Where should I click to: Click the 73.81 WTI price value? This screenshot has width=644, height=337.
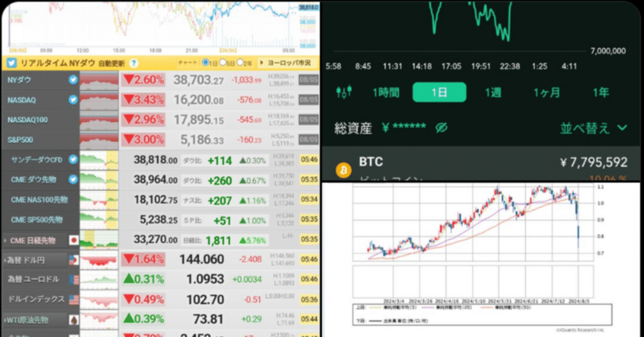pos(208,319)
